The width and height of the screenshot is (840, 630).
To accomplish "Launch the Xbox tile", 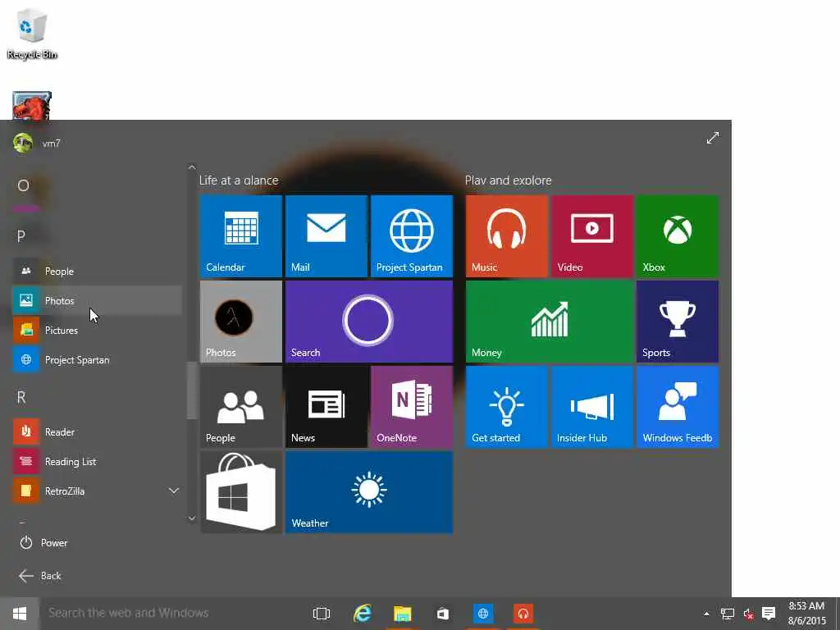I will coord(678,236).
